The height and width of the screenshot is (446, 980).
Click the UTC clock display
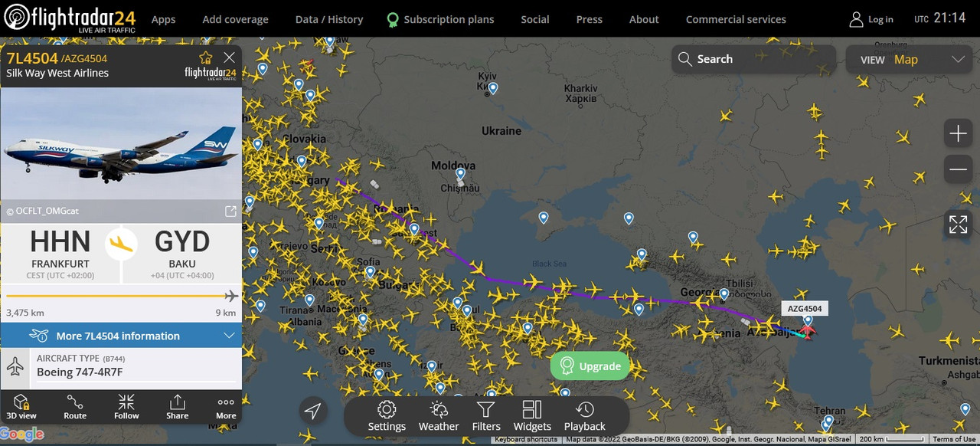[x=940, y=18]
